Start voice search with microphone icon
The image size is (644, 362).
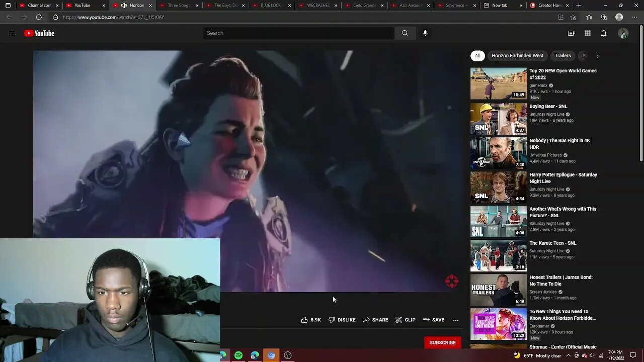coord(425,33)
